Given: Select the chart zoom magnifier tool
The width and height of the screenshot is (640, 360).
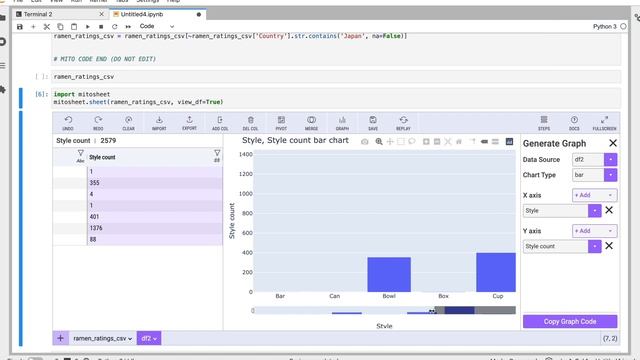Looking at the screenshot, I should point(379,142).
